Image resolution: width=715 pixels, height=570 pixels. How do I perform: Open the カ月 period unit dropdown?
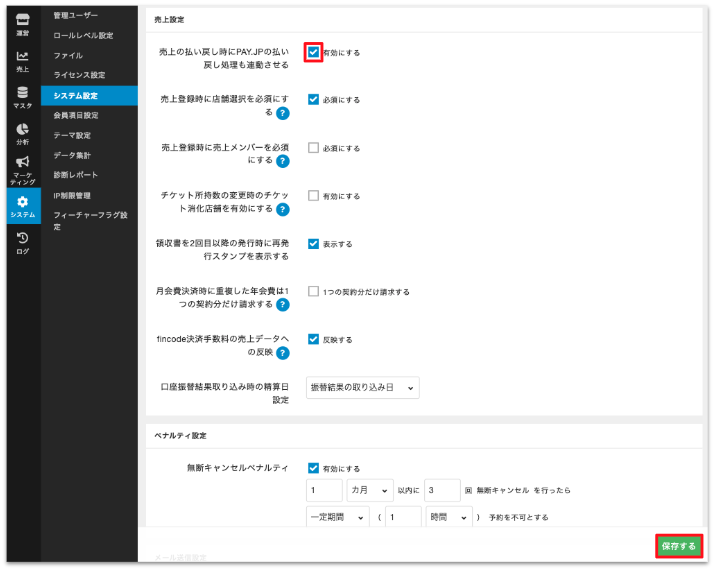click(370, 492)
